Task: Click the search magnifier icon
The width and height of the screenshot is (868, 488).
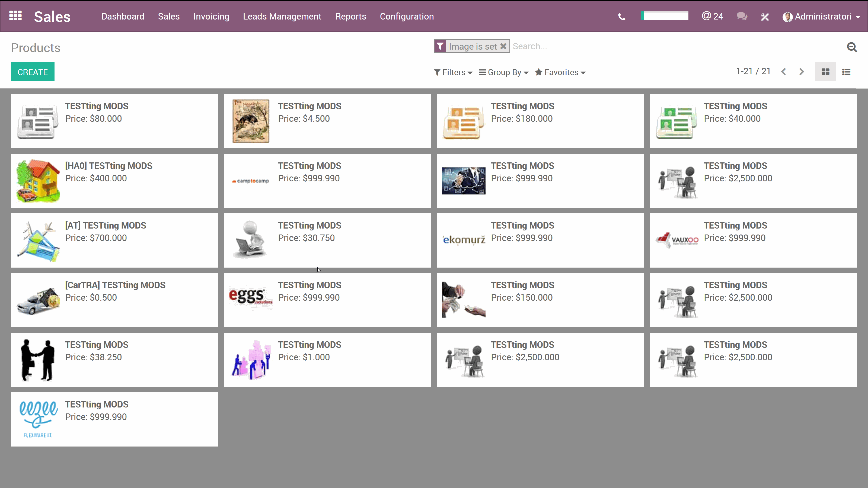Action: (852, 47)
